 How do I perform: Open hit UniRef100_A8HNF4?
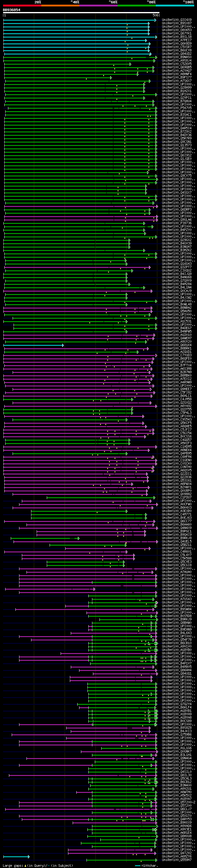coord(176,74)
